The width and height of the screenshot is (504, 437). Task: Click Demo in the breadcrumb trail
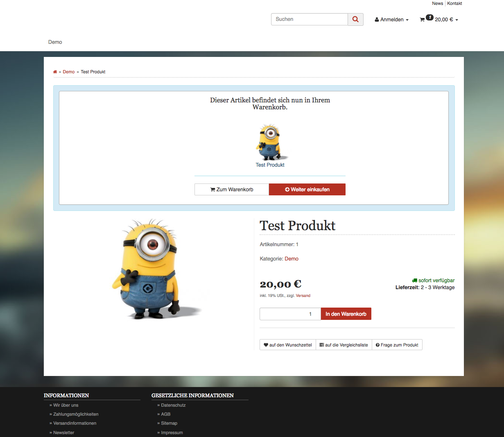tap(68, 72)
